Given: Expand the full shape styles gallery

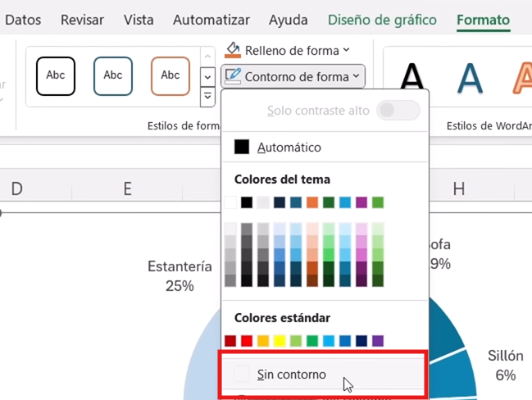Looking at the screenshot, I should 207,97.
